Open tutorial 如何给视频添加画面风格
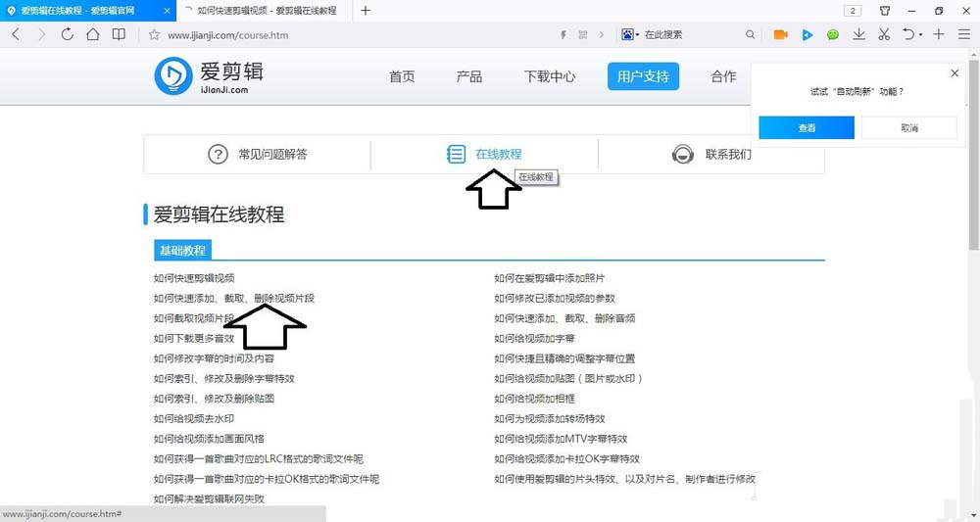Screen dimensions: 980x522 coord(209,439)
